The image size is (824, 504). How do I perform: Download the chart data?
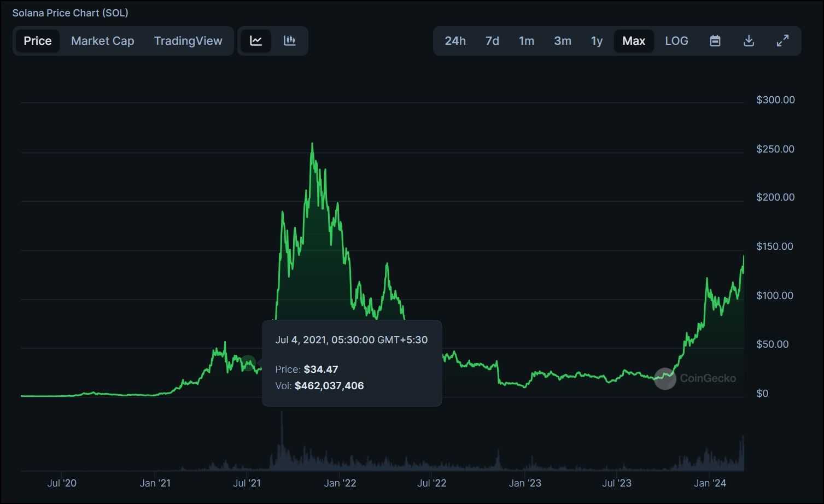tap(749, 40)
